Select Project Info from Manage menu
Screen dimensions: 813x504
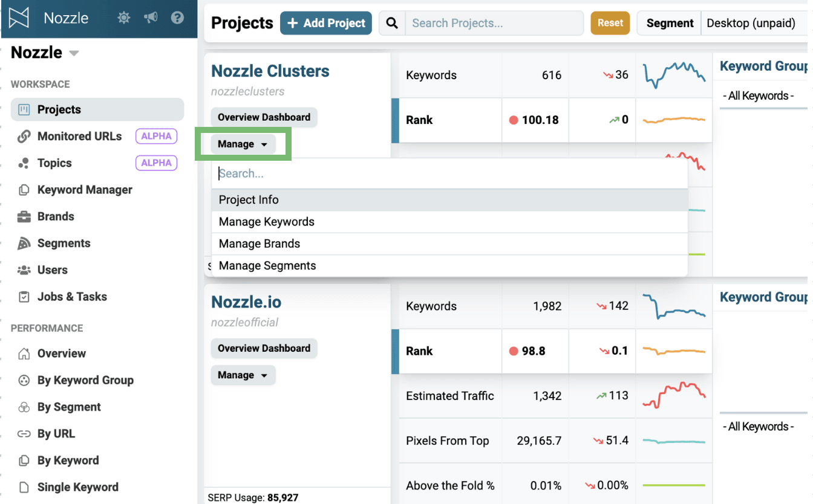[449, 200]
